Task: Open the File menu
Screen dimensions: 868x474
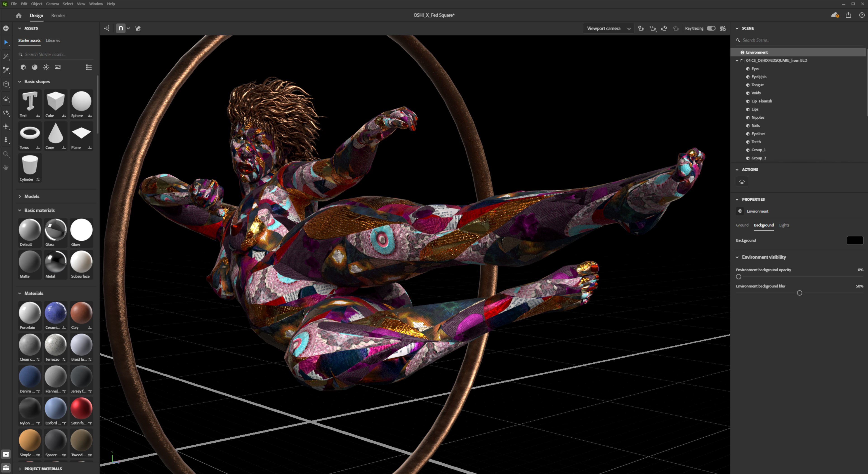Action: (x=14, y=4)
